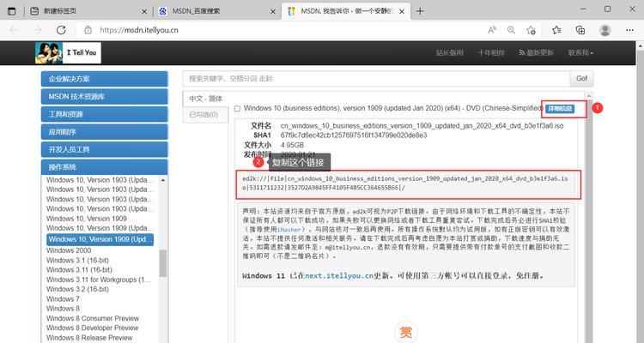The image size is (644, 343).
Task: Click the SHA1 hash value text
Action: [x=354, y=135]
